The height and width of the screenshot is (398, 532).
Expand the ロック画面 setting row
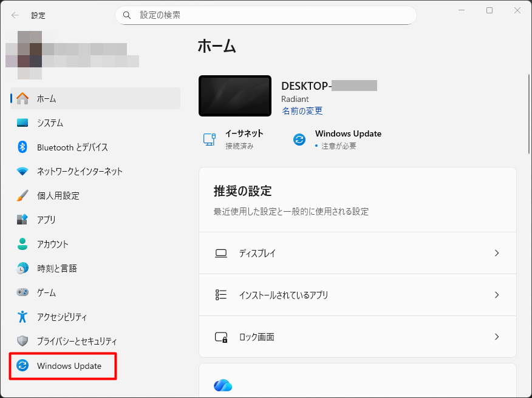point(358,337)
